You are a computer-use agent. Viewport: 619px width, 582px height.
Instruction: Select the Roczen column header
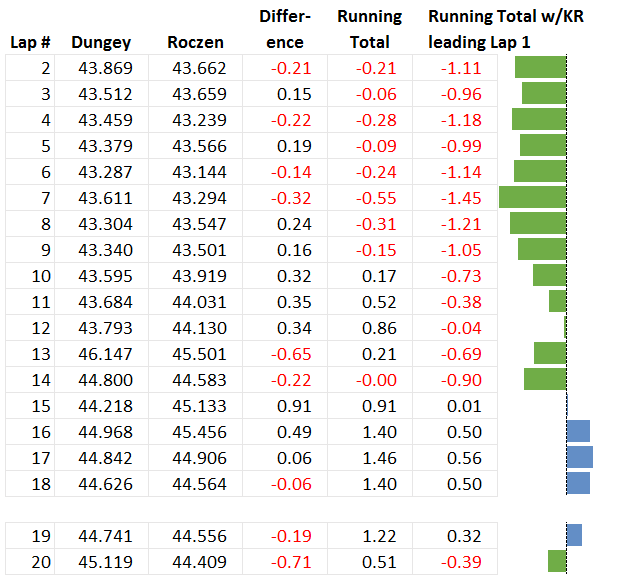pos(196,43)
